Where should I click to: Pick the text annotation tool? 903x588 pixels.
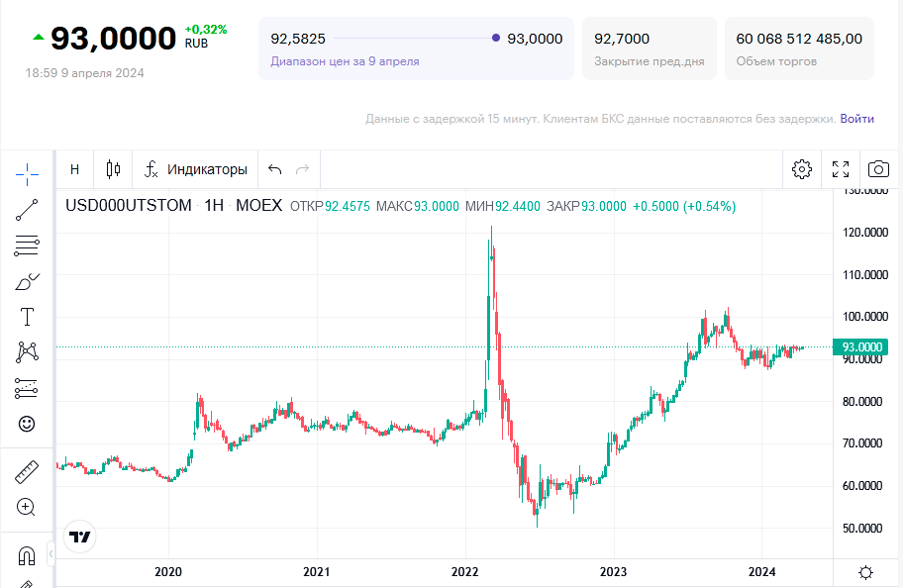pyautogui.click(x=27, y=317)
